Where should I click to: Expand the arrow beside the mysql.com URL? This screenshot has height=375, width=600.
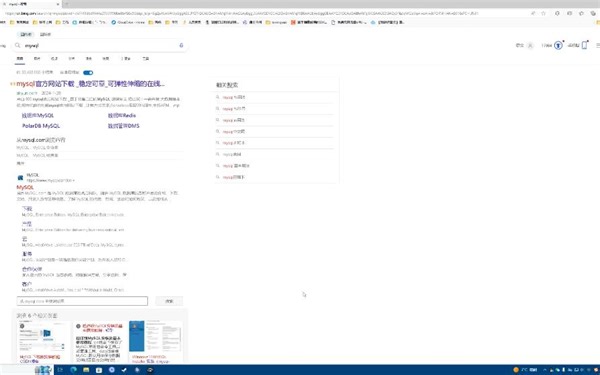pyautogui.click(x=73, y=180)
